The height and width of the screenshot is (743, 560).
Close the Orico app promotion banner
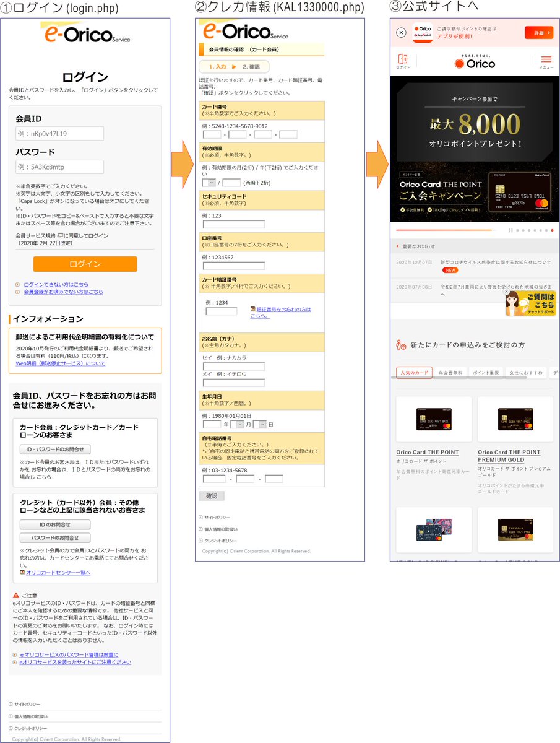tap(401, 33)
